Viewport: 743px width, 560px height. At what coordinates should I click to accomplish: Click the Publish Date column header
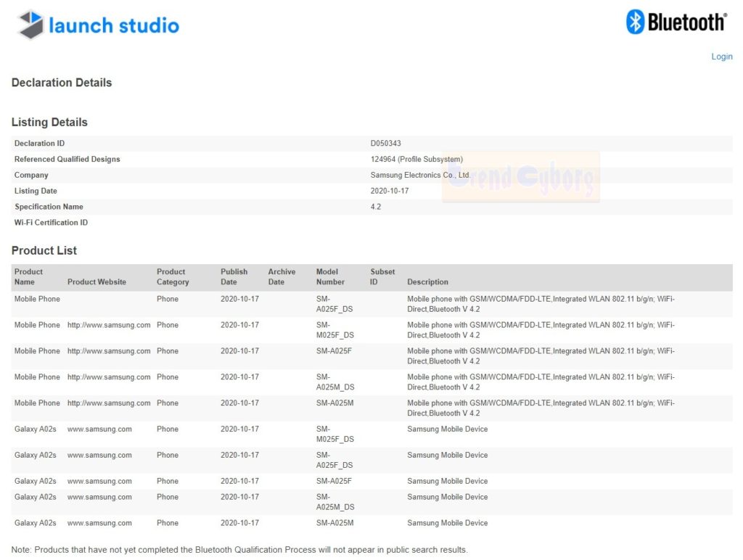(234, 277)
